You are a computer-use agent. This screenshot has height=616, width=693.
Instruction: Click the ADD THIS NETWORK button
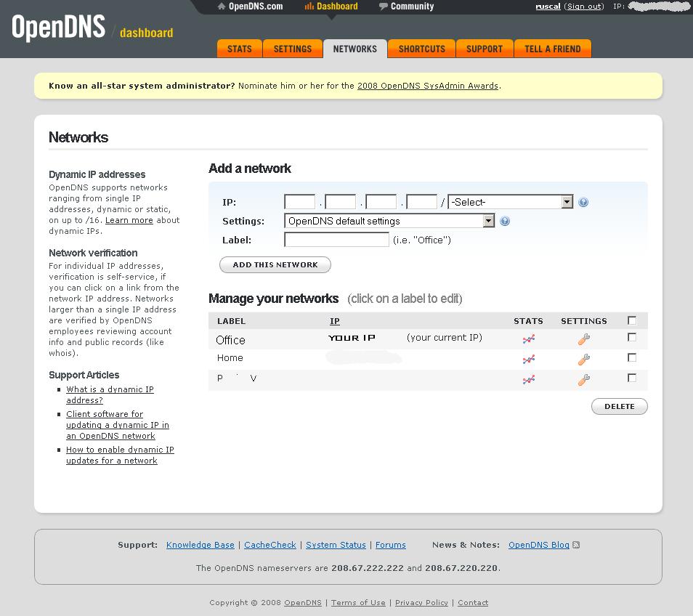[275, 264]
